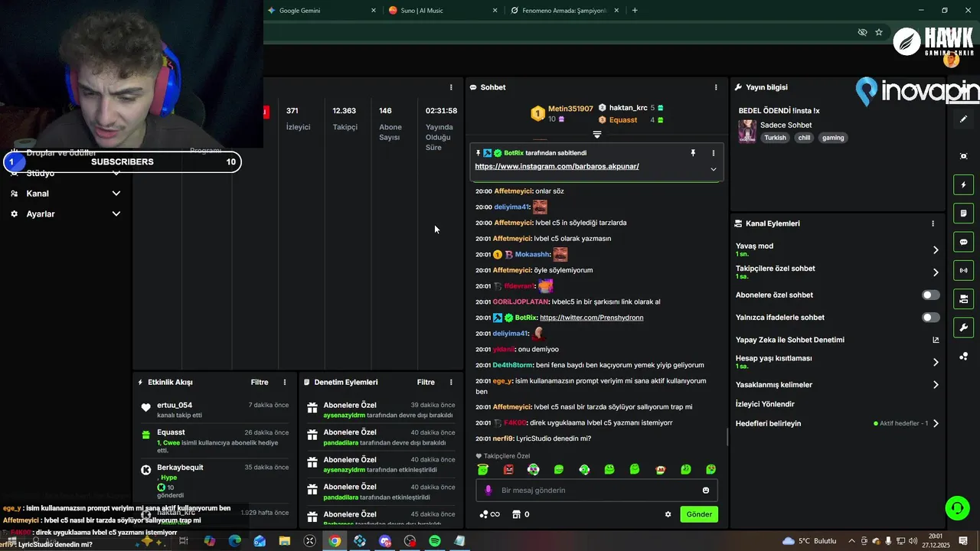Screen dimensions: 980x551
Task: Open the Sohbet panel three-dot menu
Action: click(716, 87)
